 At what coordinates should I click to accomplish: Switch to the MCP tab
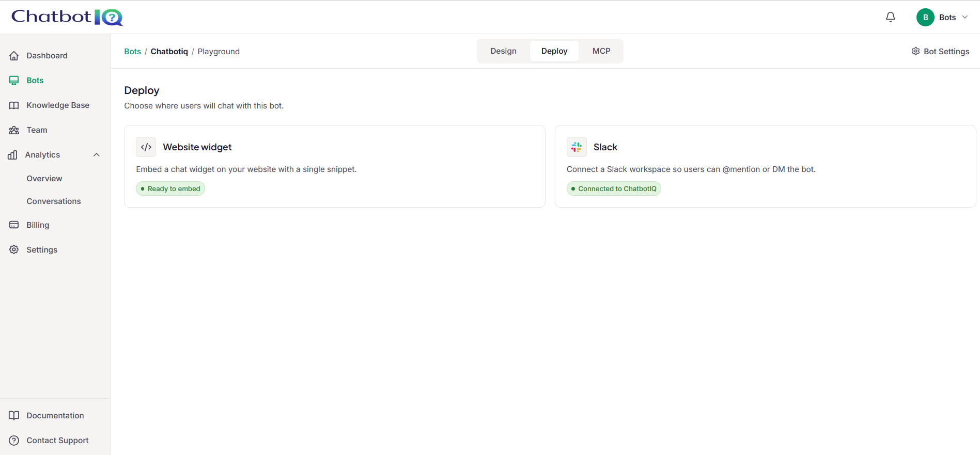(601, 51)
